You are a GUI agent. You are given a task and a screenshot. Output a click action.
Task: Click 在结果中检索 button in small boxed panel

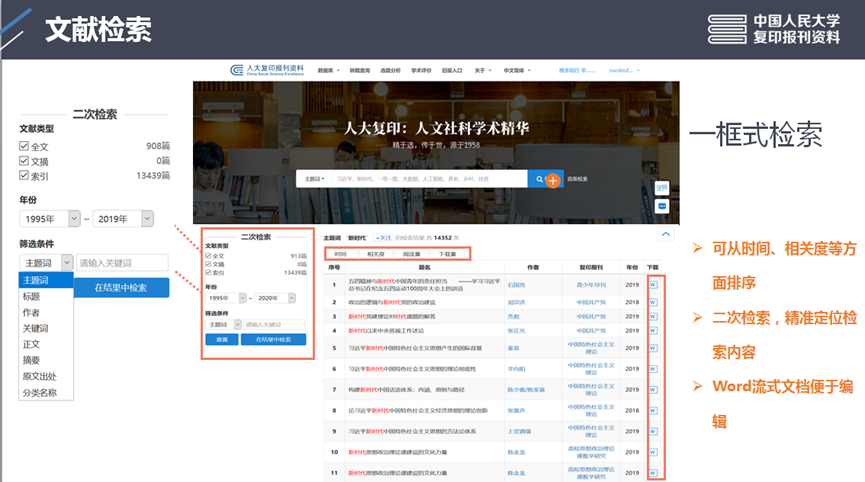[x=274, y=340]
